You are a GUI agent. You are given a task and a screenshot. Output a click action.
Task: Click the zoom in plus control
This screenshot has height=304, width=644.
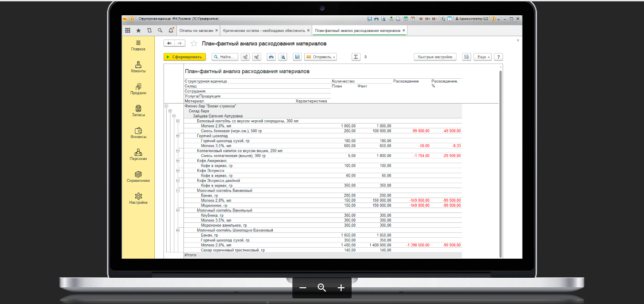pyautogui.click(x=341, y=288)
